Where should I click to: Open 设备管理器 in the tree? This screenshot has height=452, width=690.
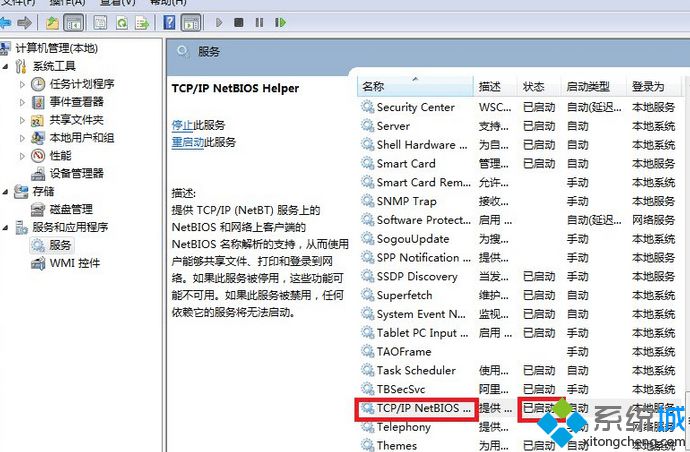coord(75,173)
